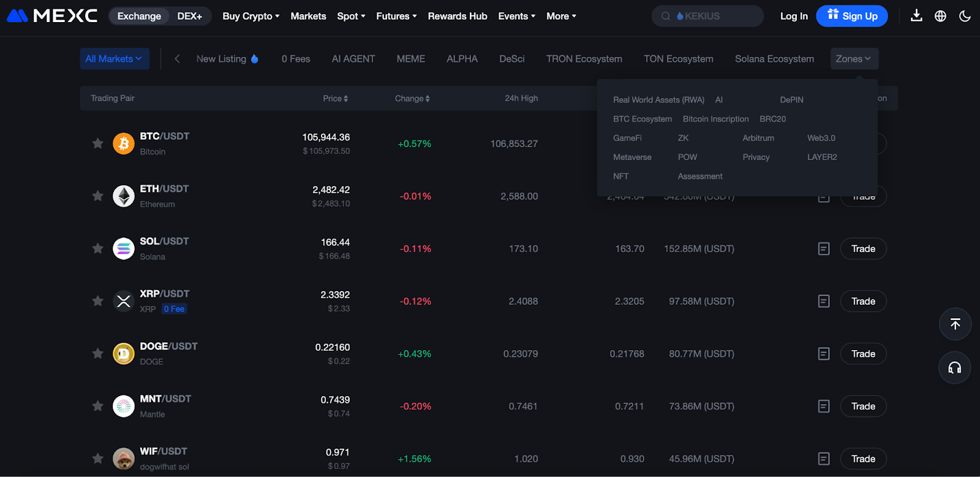Choose the Bitcoin Inscription zone
Screen dimensions: 980x477
[715, 119]
